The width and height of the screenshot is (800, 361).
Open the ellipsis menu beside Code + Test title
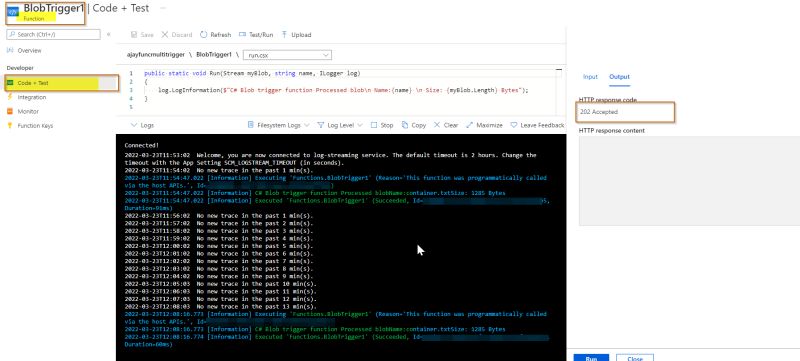tap(163, 8)
